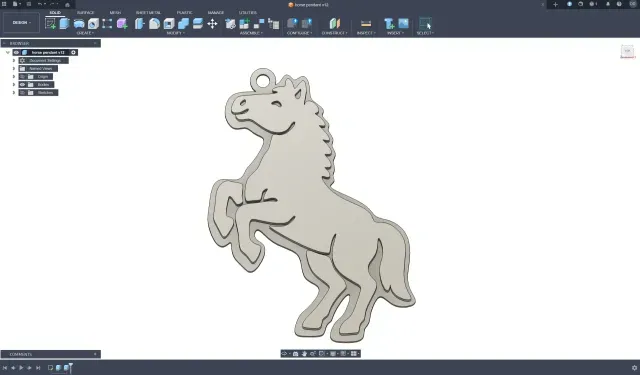The width and height of the screenshot is (640, 375).
Task: Expand the Named Views node
Action: click(14, 69)
